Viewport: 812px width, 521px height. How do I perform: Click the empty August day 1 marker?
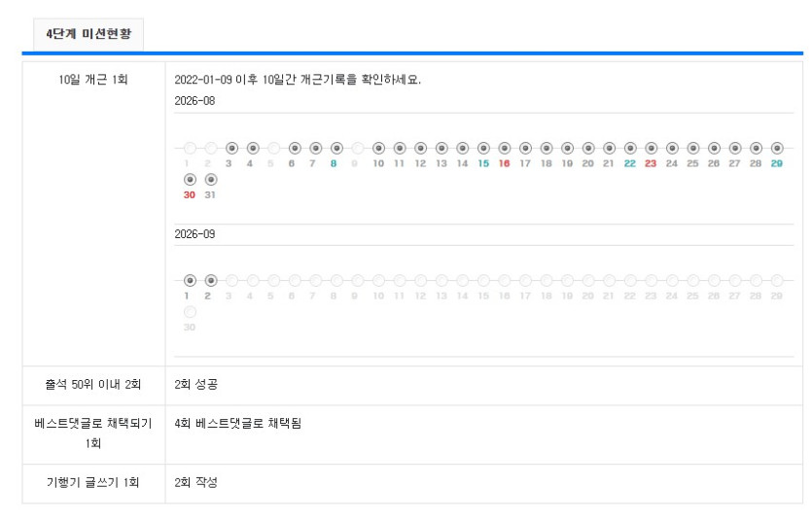click(190, 149)
